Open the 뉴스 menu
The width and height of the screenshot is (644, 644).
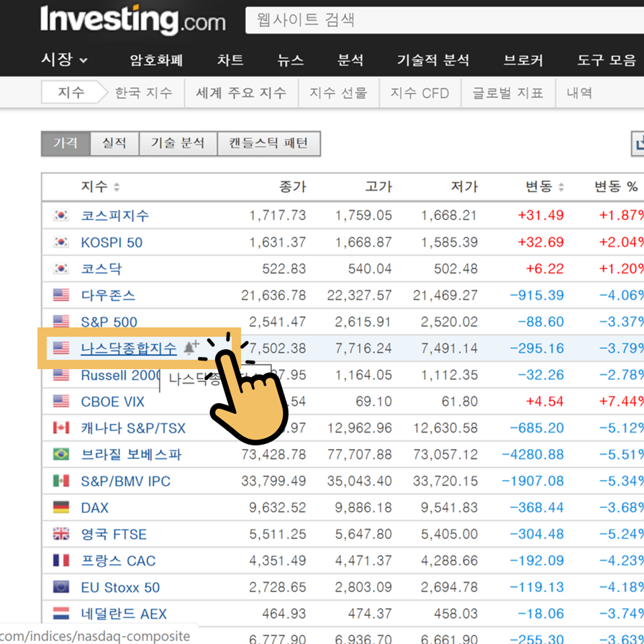(291, 60)
